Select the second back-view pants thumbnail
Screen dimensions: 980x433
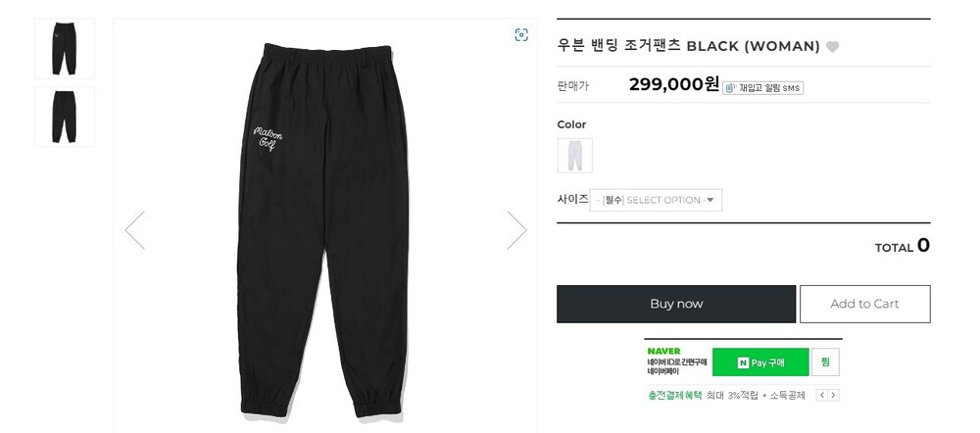[x=65, y=117]
